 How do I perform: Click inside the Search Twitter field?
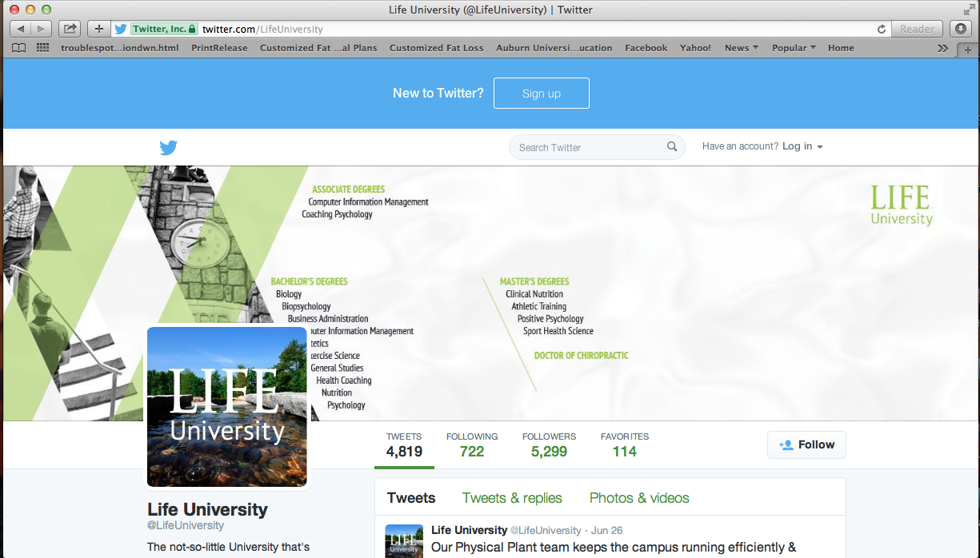[x=584, y=147]
